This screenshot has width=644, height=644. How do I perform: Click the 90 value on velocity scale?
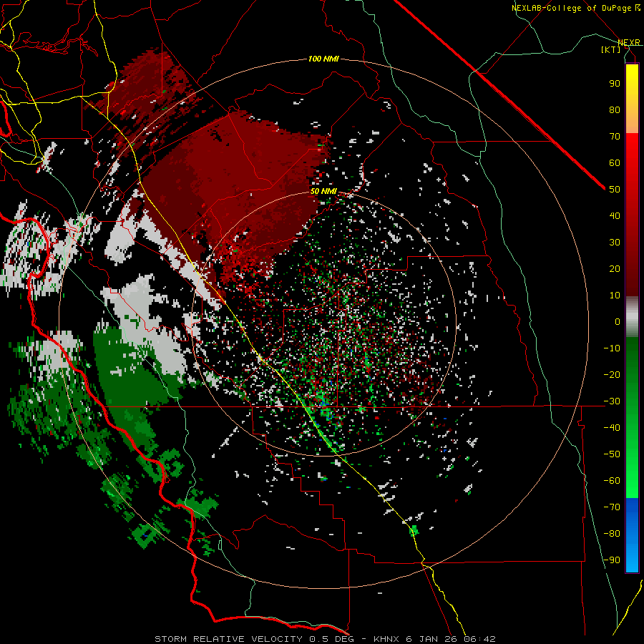pyautogui.click(x=615, y=84)
